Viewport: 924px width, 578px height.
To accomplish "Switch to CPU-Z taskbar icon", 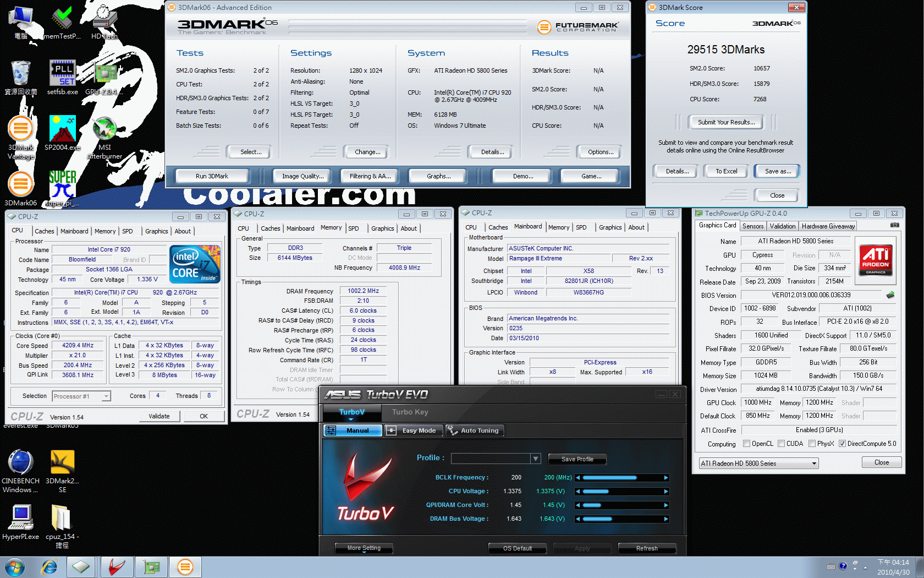I will point(81,567).
